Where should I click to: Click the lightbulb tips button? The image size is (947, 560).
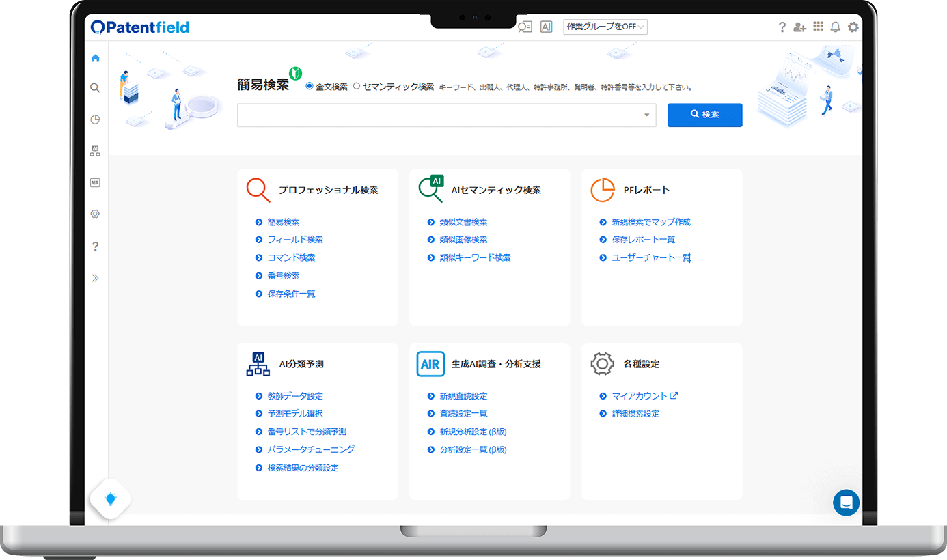[x=110, y=499]
